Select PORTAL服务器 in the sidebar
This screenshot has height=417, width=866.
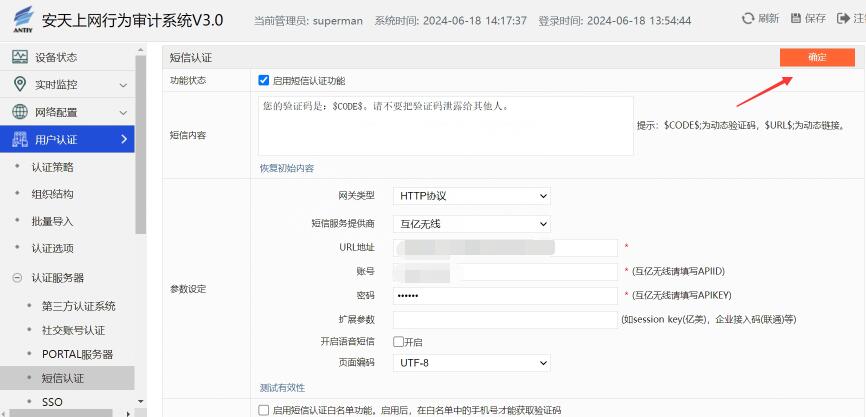click(77, 354)
